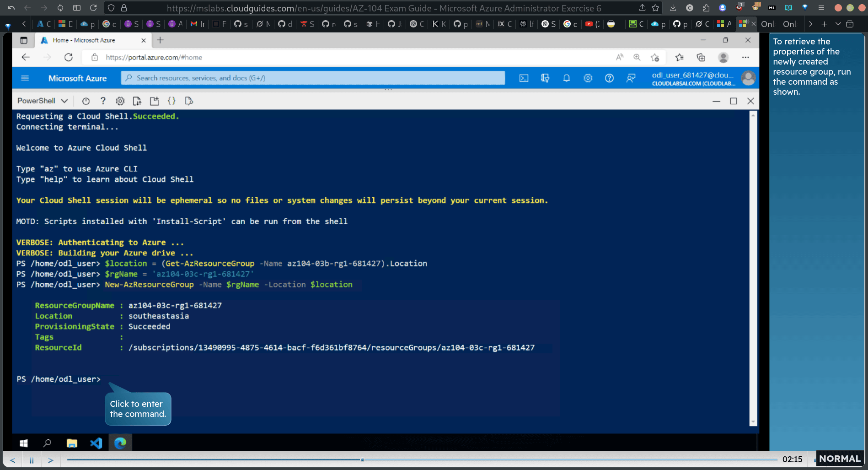Open Edge Settings and more ellipsis

pyautogui.click(x=745, y=57)
